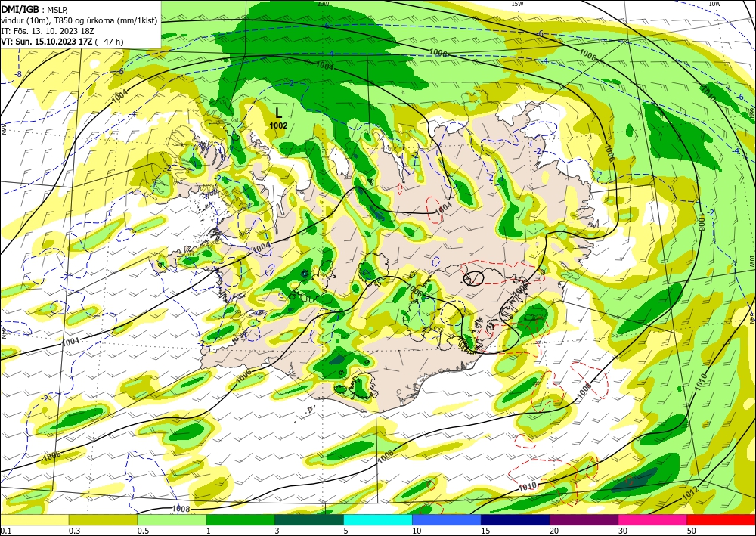Click the pale yellow 0.1–0.3 legend swatch
The width and height of the screenshot is (756, 536).
tap(34, 520)
